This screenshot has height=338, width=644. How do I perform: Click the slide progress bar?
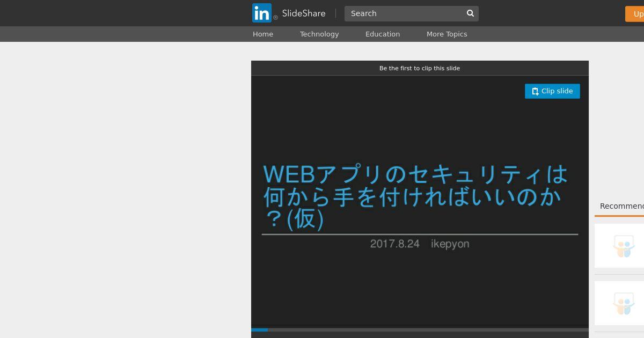(420, 330)
